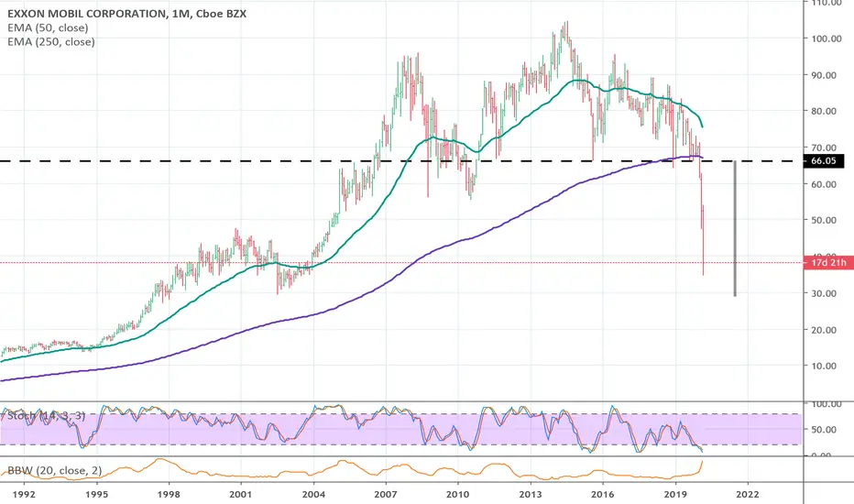Screen dimensions: 854x504
Task: Click the 2016 label on the time axis
Action: 602,494
